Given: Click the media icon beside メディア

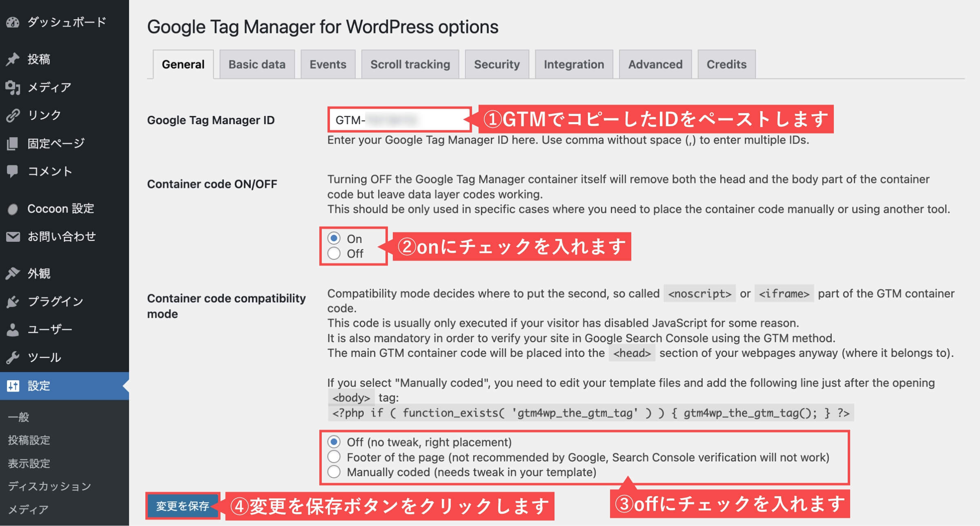Looking at the screenshot, I should tap(13, 87).
